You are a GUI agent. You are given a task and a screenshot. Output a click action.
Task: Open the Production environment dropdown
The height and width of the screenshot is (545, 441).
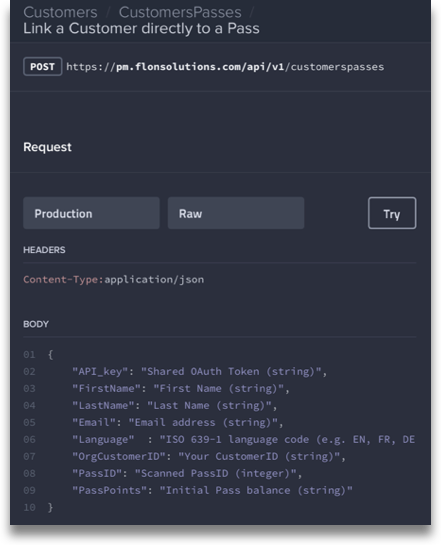point(91,213)
